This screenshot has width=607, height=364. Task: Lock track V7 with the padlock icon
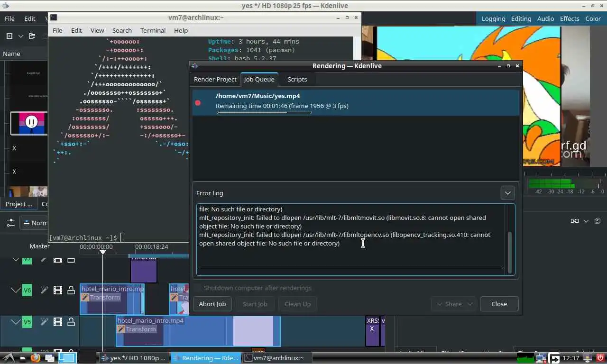click(x=71, y=260)
